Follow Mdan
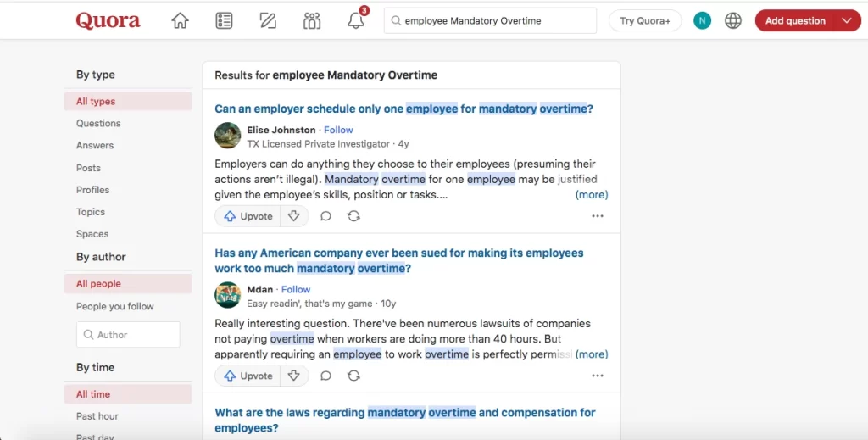 pos(296,289)
